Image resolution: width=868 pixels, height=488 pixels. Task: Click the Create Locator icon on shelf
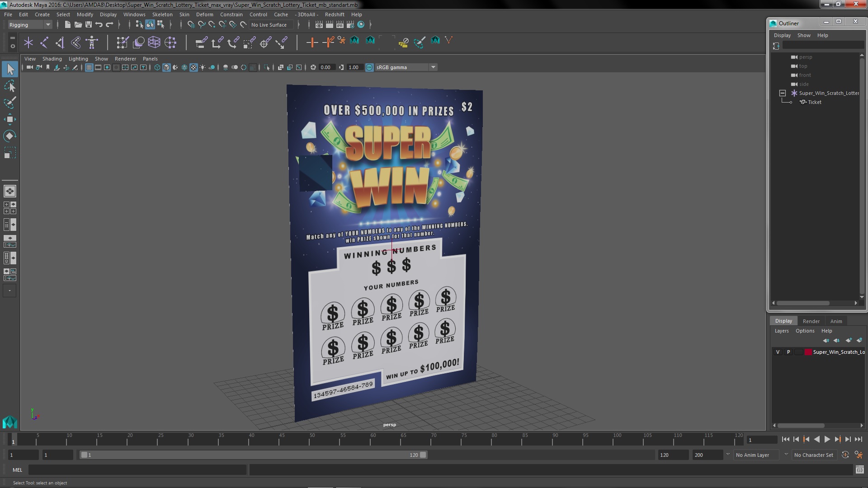pyautogui.click(x=28, y=42)
